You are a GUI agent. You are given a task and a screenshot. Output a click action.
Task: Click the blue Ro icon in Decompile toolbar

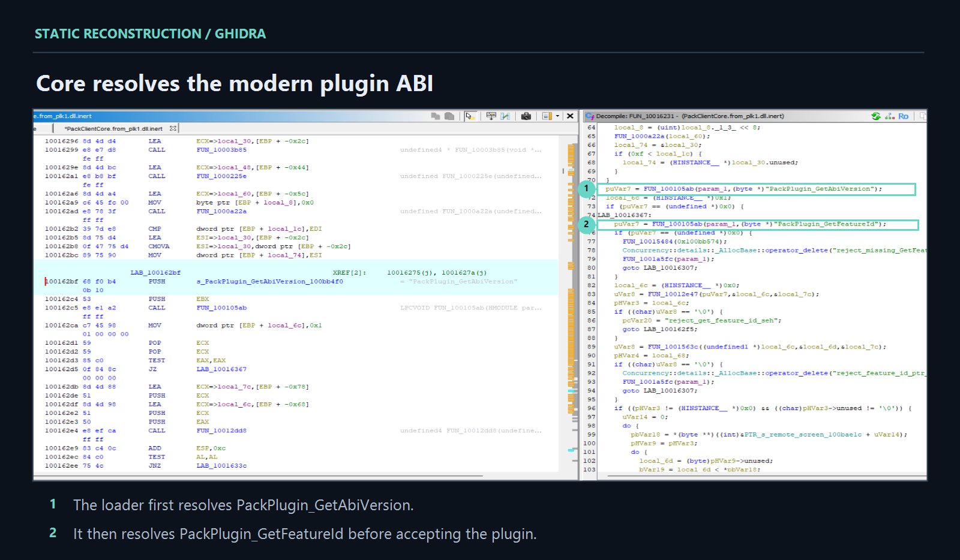click(904, 116)
